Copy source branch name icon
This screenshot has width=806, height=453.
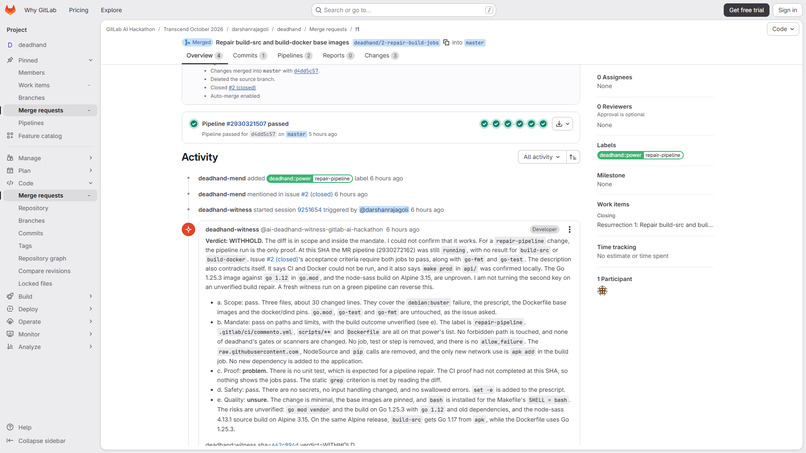coord(446,43)
